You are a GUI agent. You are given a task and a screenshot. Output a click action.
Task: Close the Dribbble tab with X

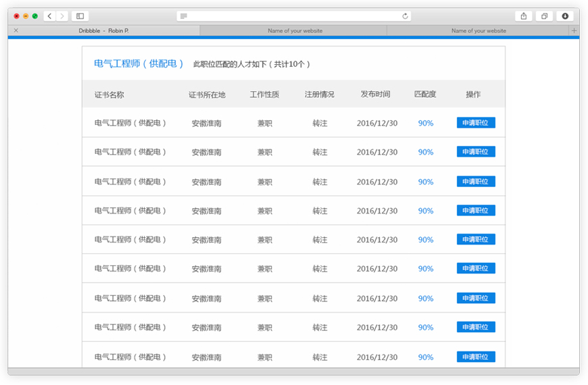16,30
